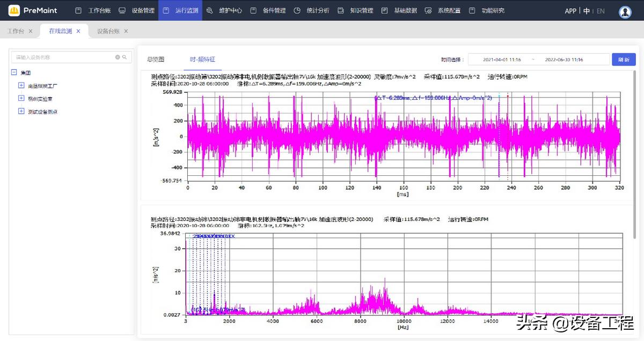Click the 设备管理 icon in the navbar
This screenshot has width=644, height=341.
[x=122, y=11]
